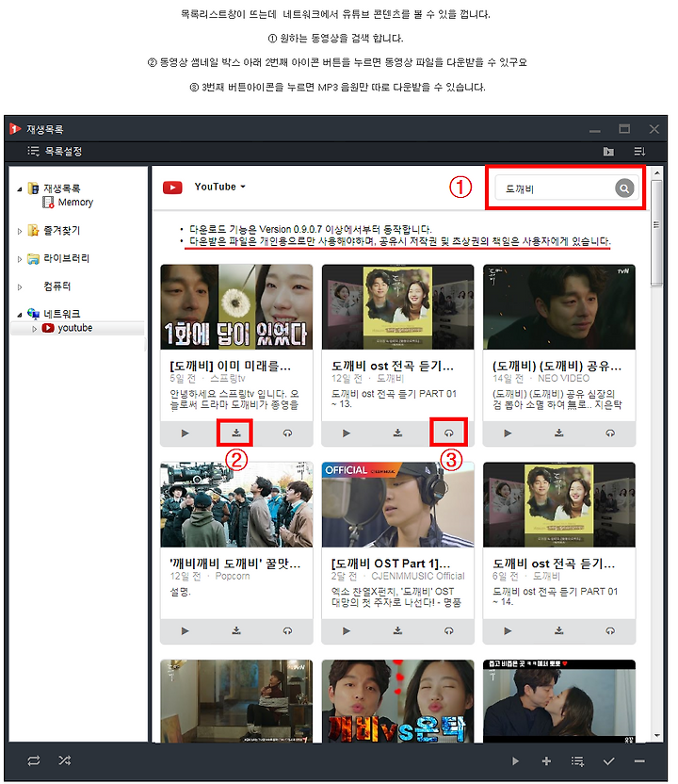Click the vertical scrollbar thumb

[656, 233]
